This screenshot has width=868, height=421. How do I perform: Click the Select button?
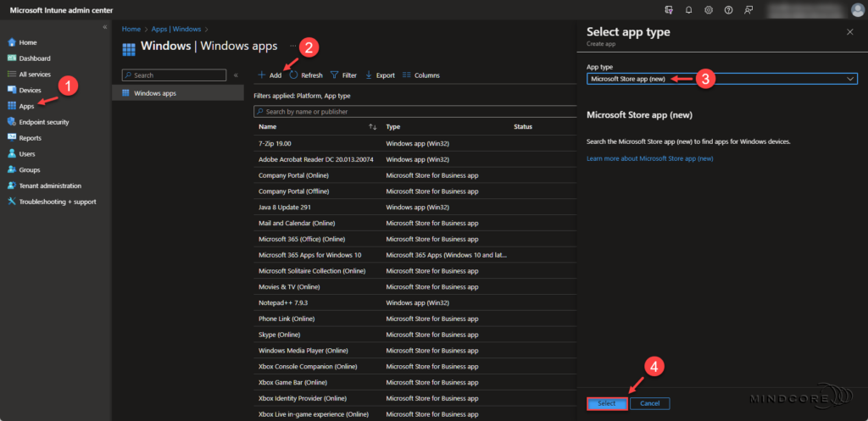pos(607,403)
